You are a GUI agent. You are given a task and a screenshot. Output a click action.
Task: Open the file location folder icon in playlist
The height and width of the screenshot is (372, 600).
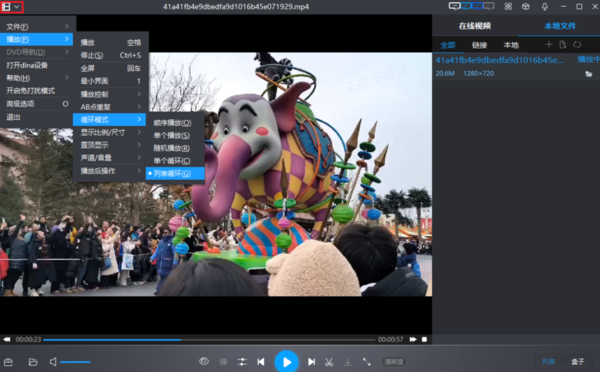click(x=589, y=74)
